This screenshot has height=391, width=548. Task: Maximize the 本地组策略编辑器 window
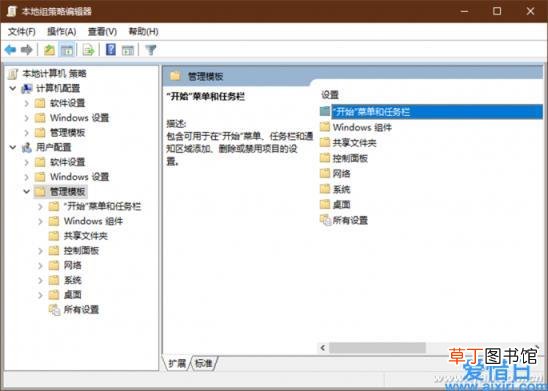pos(497,11)
